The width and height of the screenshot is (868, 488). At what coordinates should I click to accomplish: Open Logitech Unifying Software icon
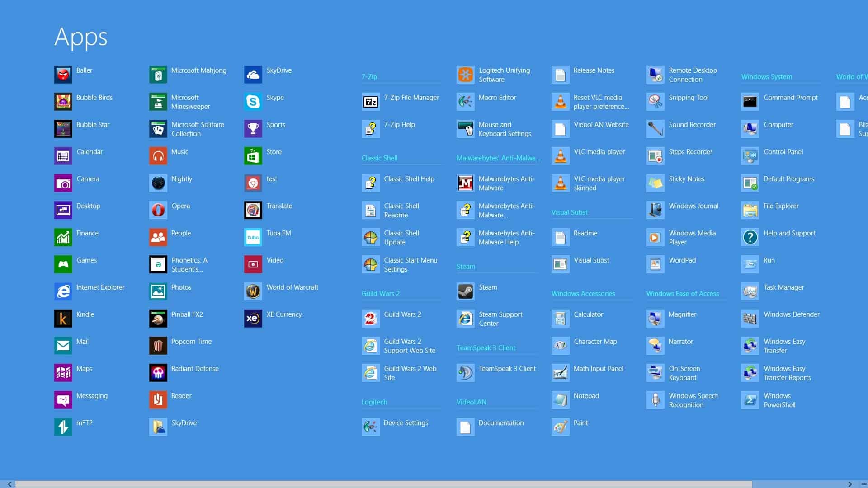pos(466,75)
